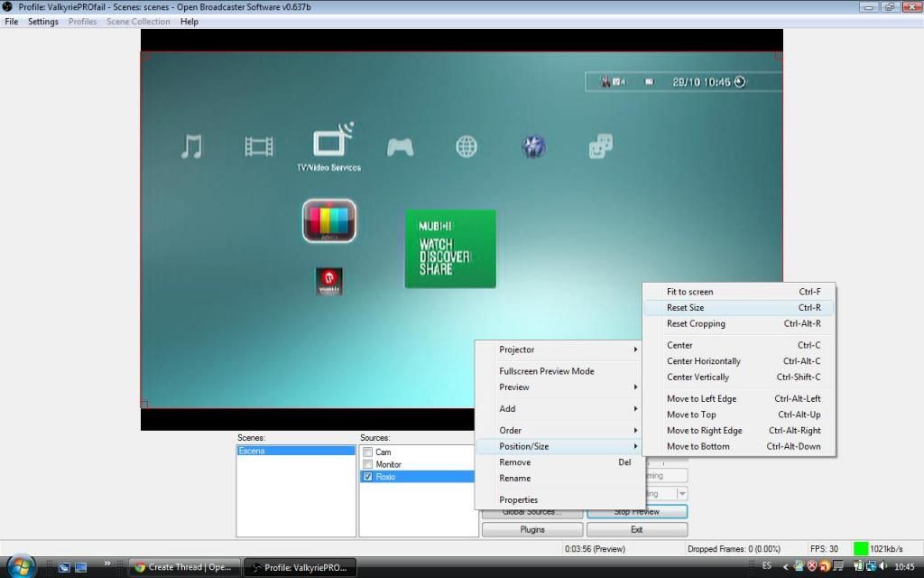Click the Plugins button
Image resolution: width=924 pixels, height=578 pixels.
(x=532, y=529)
